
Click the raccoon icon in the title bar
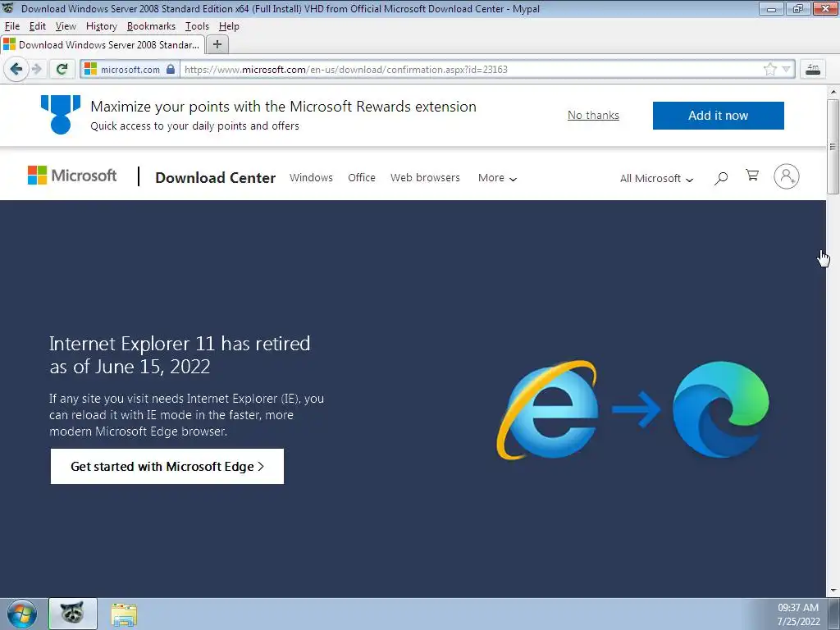pyautogui.click(x=8, y=8)
